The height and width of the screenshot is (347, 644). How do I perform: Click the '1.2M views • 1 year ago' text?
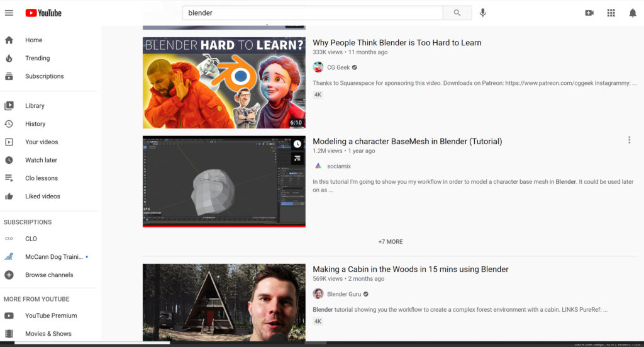(x=344, y=151)
